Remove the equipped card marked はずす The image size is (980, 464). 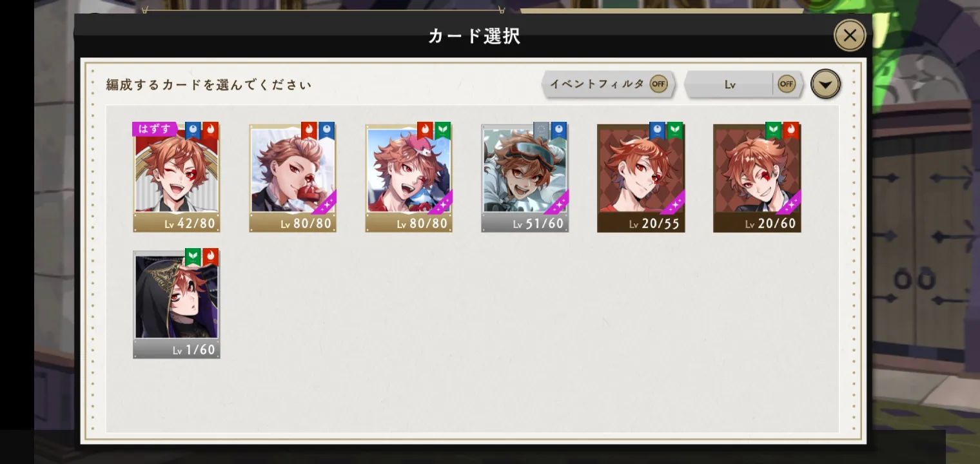pyautogui.click(x=155, y=129)
